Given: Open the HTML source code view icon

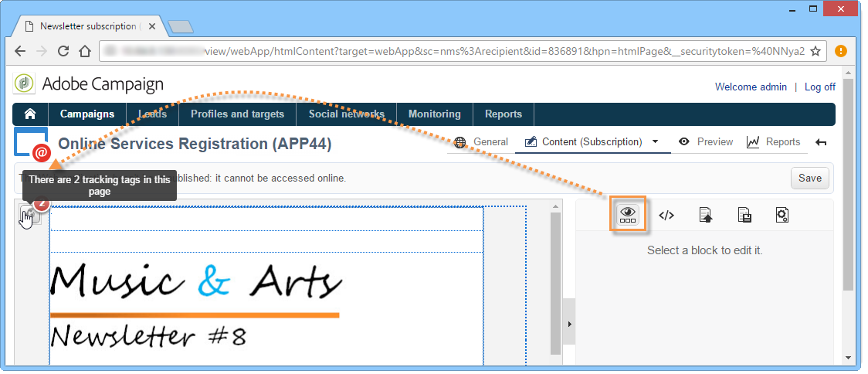Looking at the screenshot, I should (666, 215).
